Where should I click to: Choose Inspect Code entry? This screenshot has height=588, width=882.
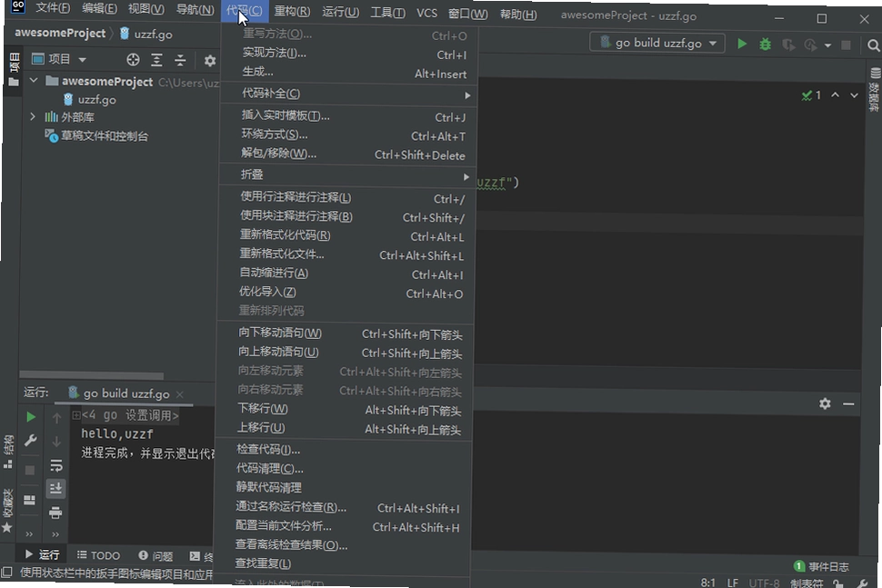click(343, 450)
